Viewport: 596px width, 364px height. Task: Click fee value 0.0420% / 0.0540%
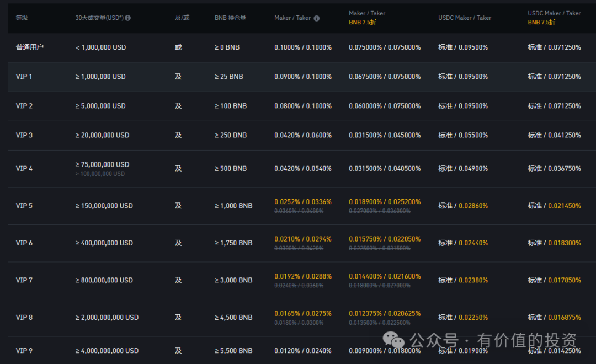(303, 169)
